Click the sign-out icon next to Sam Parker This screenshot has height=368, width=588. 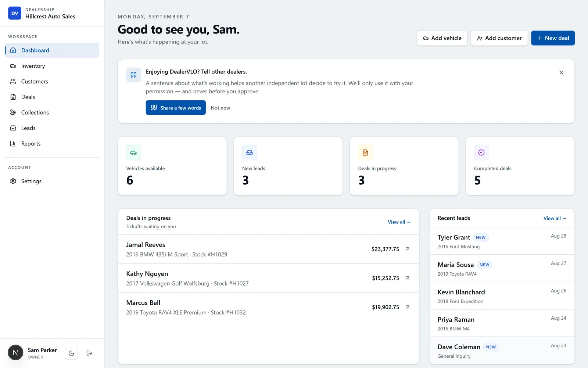(x=89, y=353)
